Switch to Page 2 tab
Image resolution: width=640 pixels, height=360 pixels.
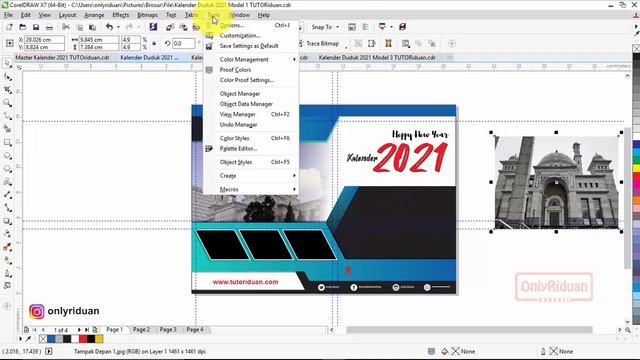click(x=141, y=329)
